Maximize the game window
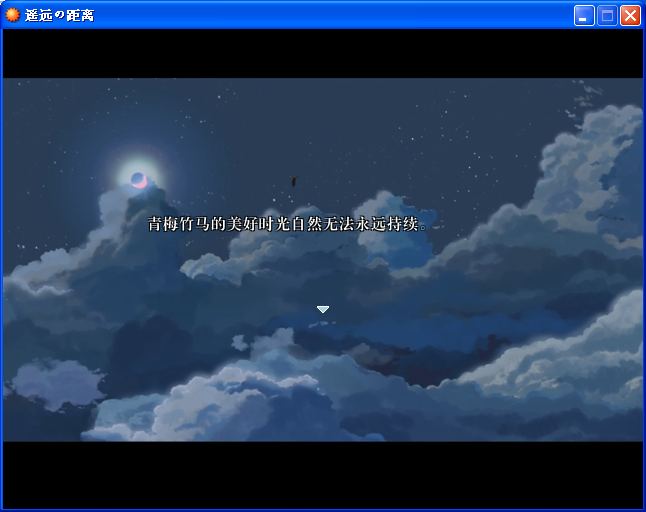The height and width of the screenshot is (512, 646). pyautogui.click(x=607, y=16)
